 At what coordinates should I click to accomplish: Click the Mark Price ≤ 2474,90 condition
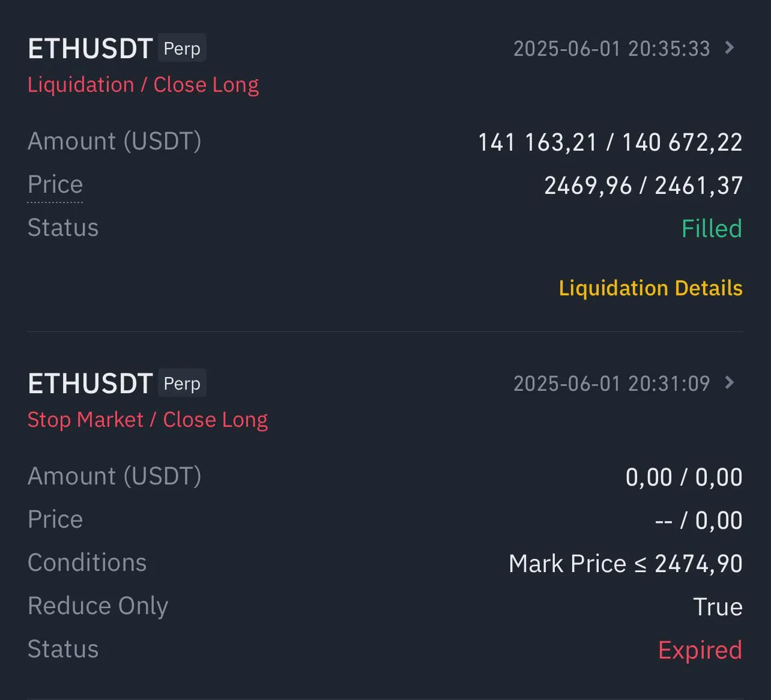[x=625, y=564]
